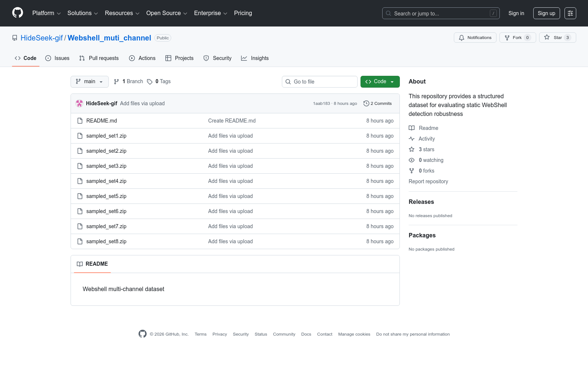Screen dimensions: 588x368
Task: Click the file icon beside README.md
Action: click(x=80, y=121)
